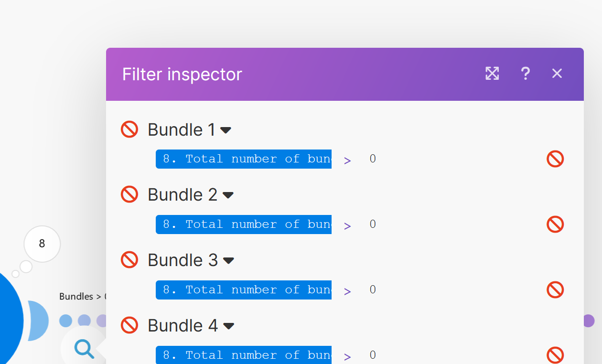Screen dimensions: 602x364
Task: Collapse the Bundle 1 dropdown arrow
Action: coord(226,130)
